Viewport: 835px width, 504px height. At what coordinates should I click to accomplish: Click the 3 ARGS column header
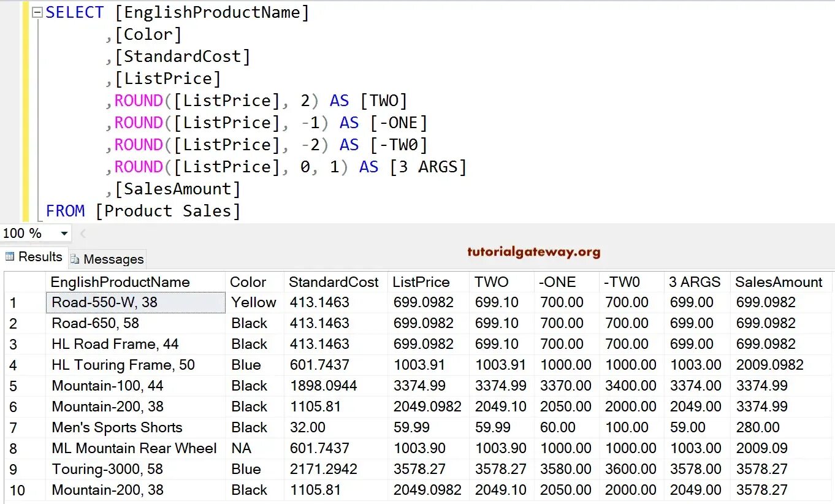coord(697,282)
